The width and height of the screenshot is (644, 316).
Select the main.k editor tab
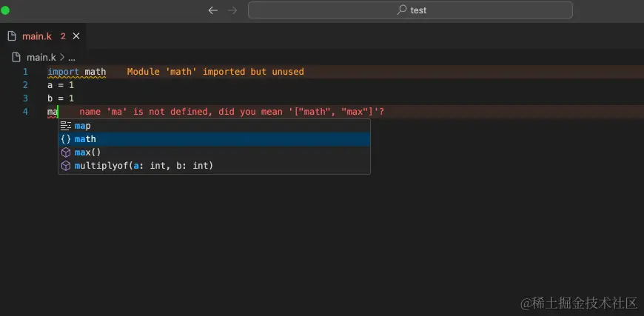click(x=43, y=36)
